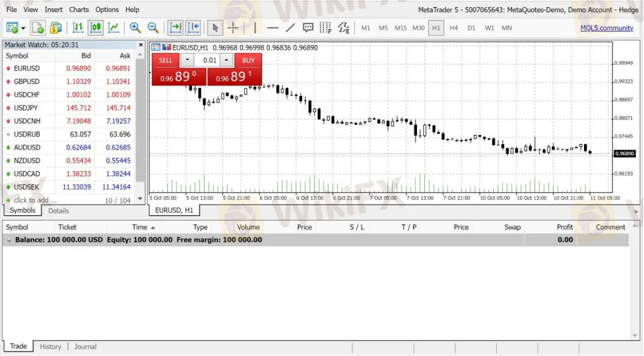Open the new chart symbol dropdown
644x356 pixels.
pos(24,27)
